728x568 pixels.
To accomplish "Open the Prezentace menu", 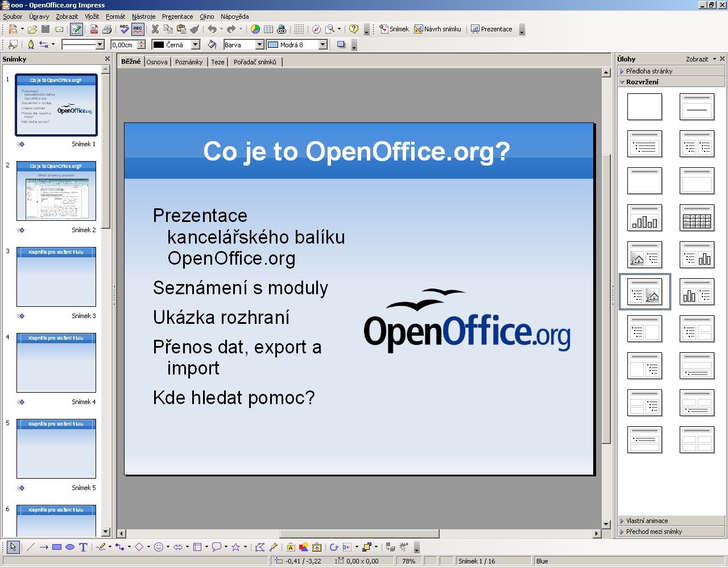I will 177,17.
